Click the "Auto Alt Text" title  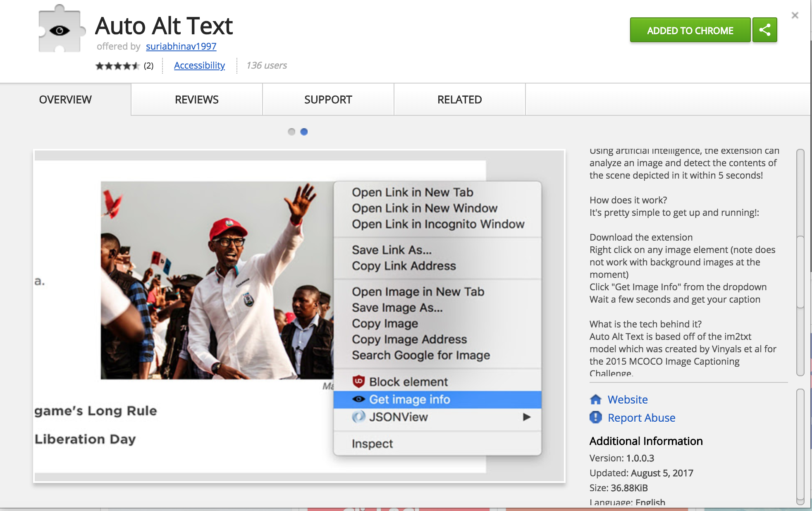[164, 26]
